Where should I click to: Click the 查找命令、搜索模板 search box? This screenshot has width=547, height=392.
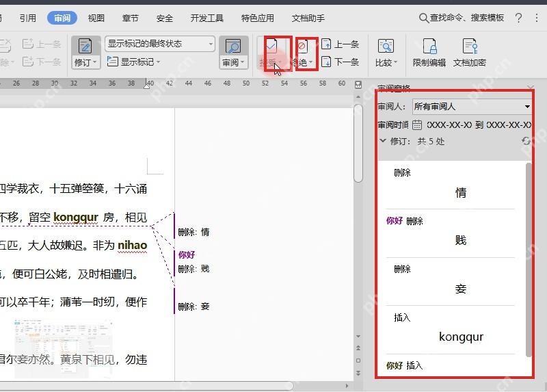[462, 18]
